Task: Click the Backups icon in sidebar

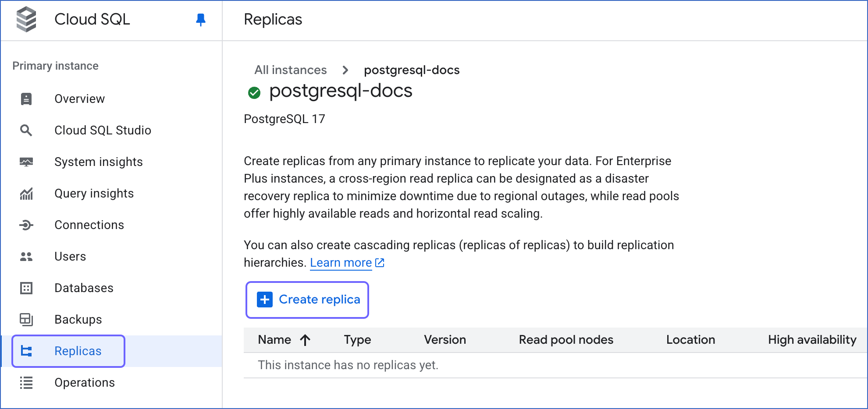Action: [x=26, y=320]
